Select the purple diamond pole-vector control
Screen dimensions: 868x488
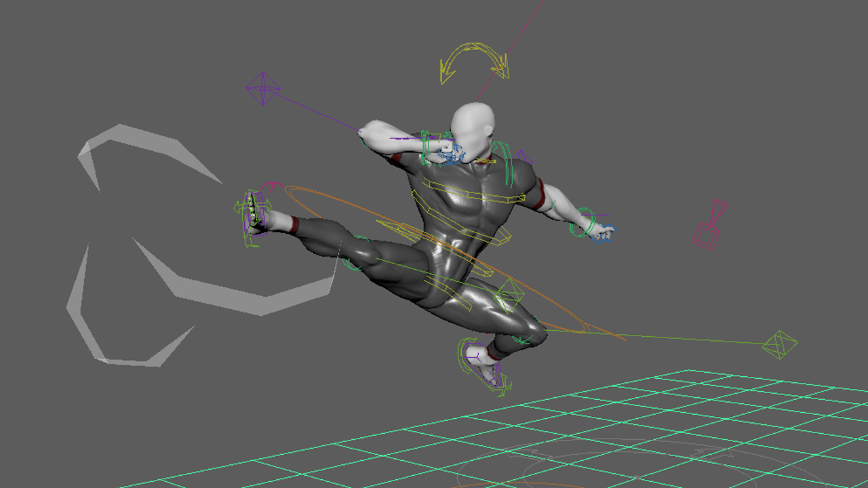pyautogui.click(x=262, y=88)
